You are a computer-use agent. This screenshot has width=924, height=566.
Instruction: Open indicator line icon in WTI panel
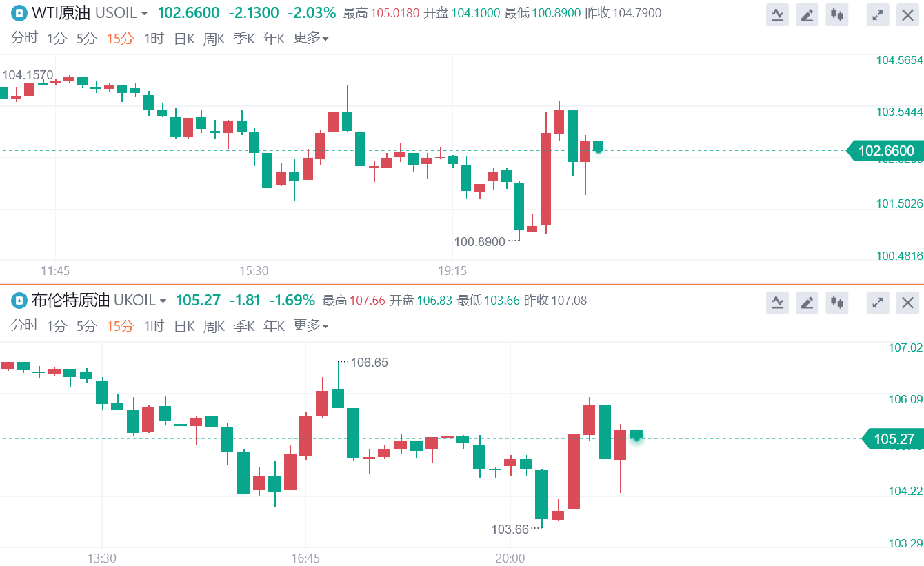point(777,14)
